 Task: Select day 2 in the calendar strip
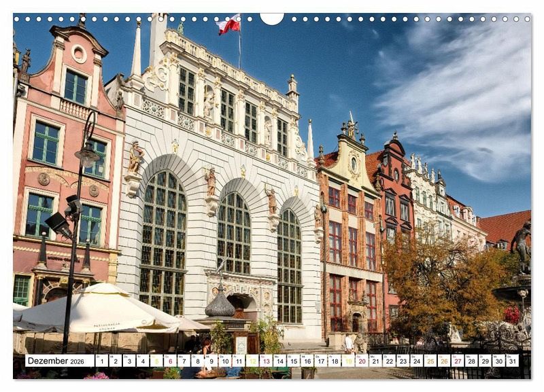click(116, 361)
